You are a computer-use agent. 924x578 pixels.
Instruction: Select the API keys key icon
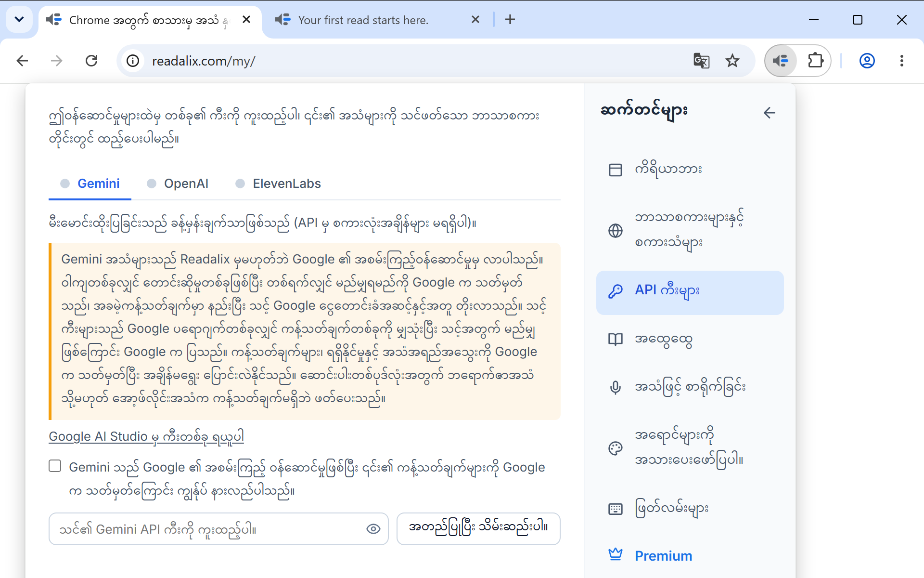click(616, 291)
